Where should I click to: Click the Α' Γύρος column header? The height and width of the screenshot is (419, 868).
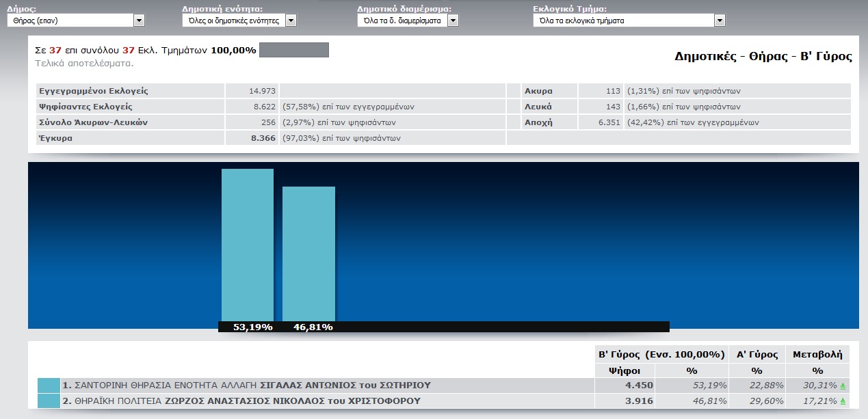(757, 354)
